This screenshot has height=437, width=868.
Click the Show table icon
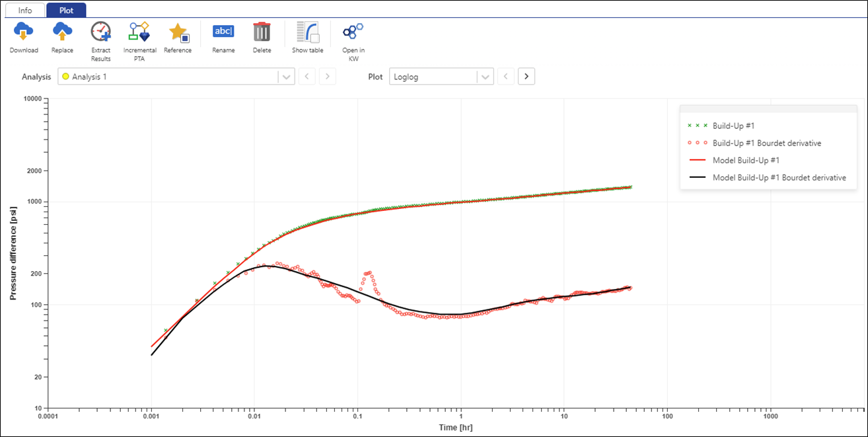[308, 32]
